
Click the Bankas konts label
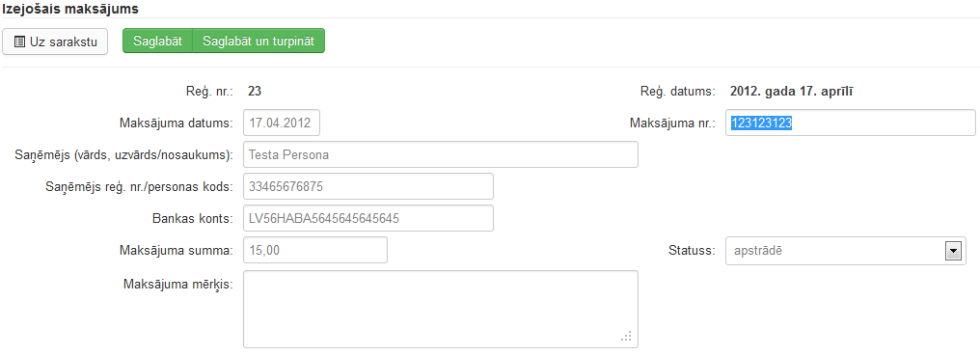point(193,219)
